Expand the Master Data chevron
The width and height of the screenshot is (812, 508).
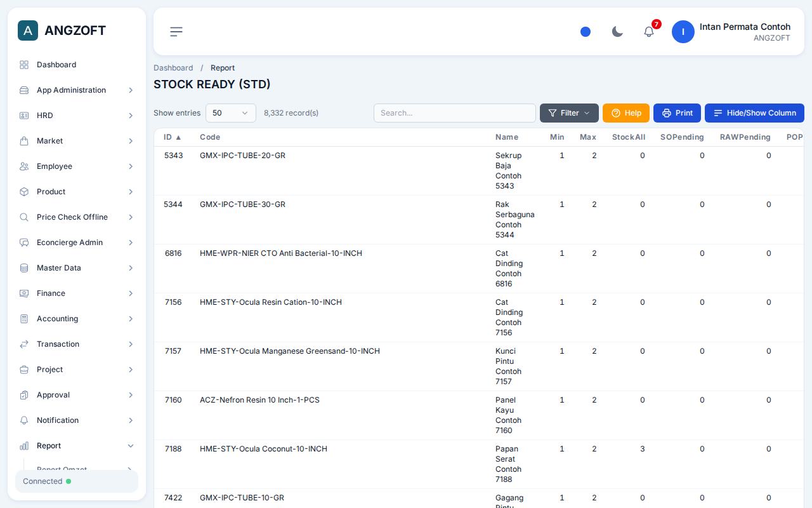pyautogui.click(x=131, y=268)
